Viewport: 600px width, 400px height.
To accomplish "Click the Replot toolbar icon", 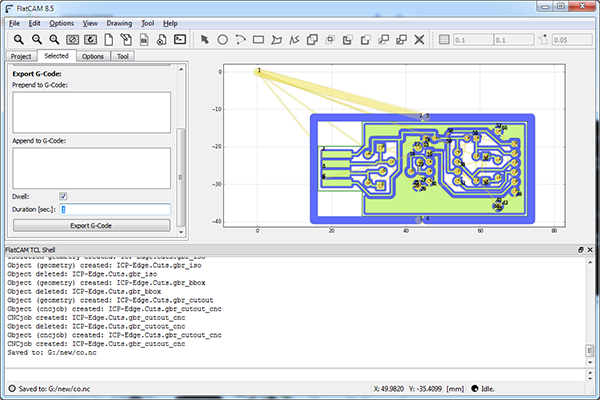I will coord(90,39).
